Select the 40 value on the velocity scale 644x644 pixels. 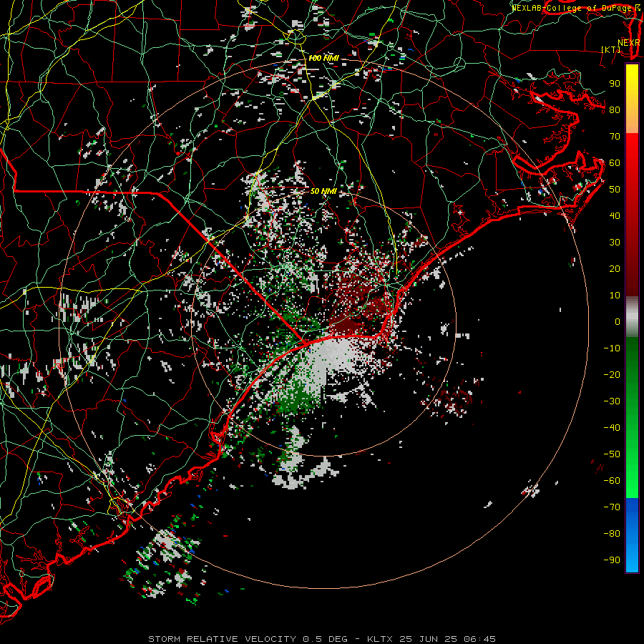coord(615,215)
